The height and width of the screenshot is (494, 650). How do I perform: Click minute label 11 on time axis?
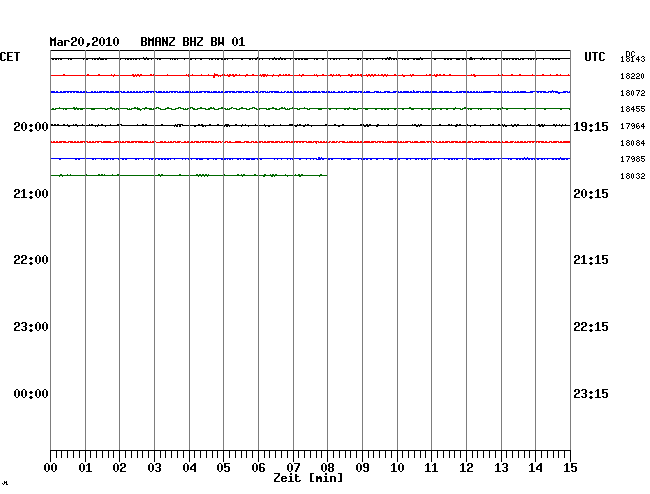point(431,468)
